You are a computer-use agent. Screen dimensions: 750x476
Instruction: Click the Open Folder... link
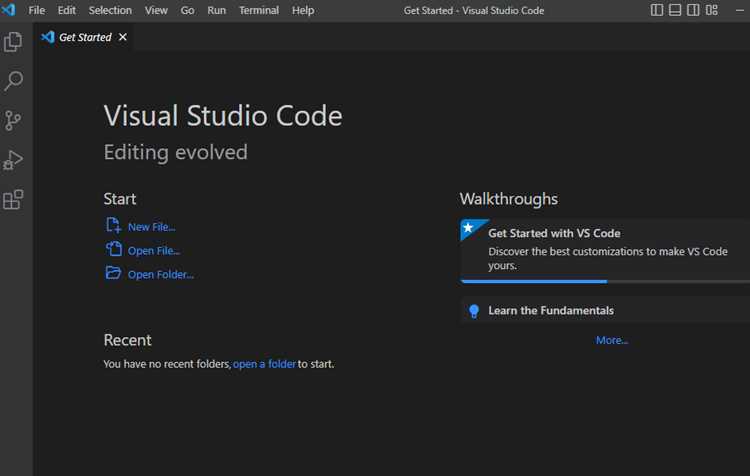point(160,274)
